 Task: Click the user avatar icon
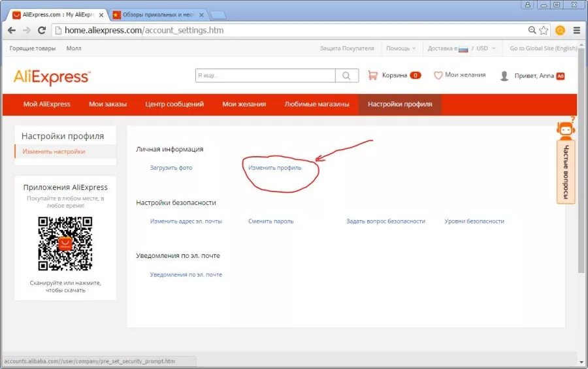(504, 76)
